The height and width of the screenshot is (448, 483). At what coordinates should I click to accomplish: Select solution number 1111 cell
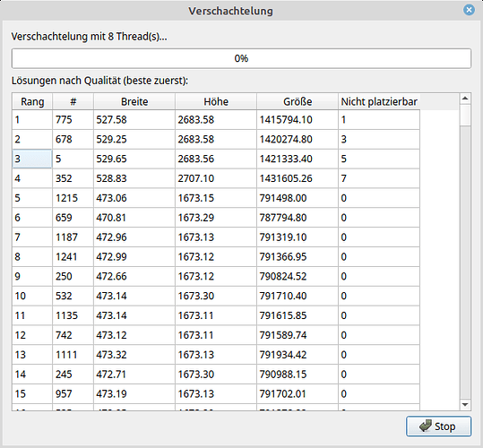(x=73, y=355)
